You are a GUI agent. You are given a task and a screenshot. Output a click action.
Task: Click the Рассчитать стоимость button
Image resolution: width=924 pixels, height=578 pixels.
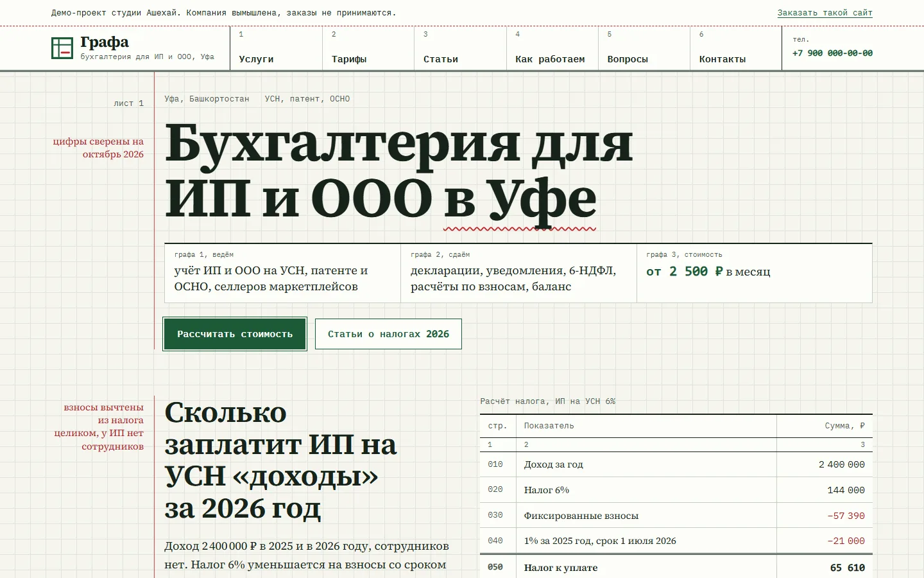(x=235, y=334)
